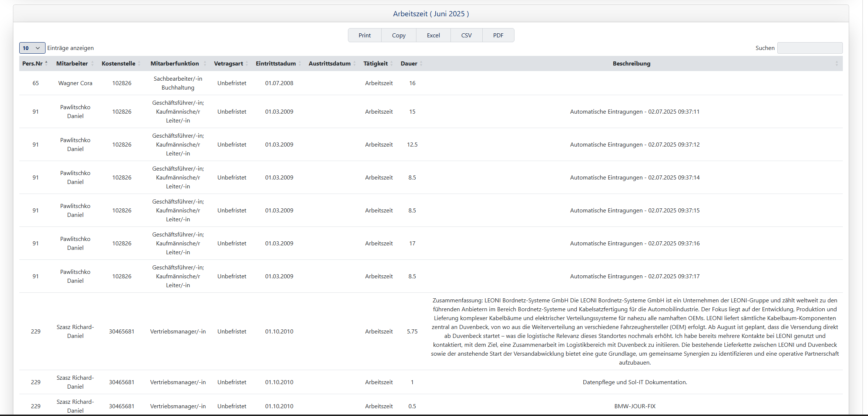Sort by the Beschreibung column header
868x416 pixels.
click(x=631, y=63)
